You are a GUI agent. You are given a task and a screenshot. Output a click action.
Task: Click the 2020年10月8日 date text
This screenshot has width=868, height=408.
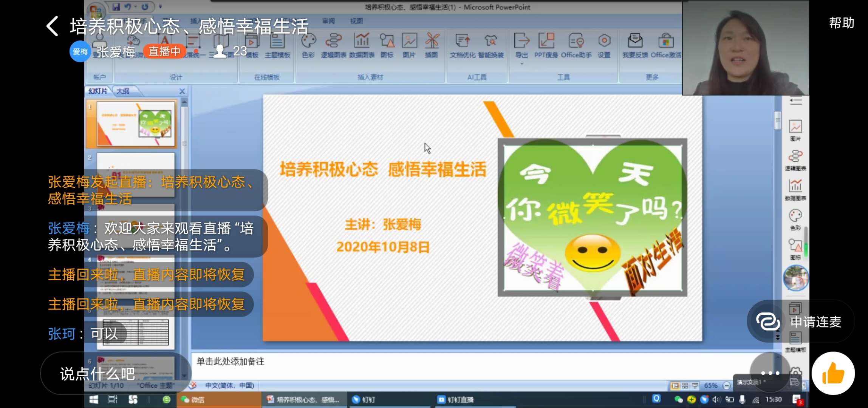(x=383, y=247)
